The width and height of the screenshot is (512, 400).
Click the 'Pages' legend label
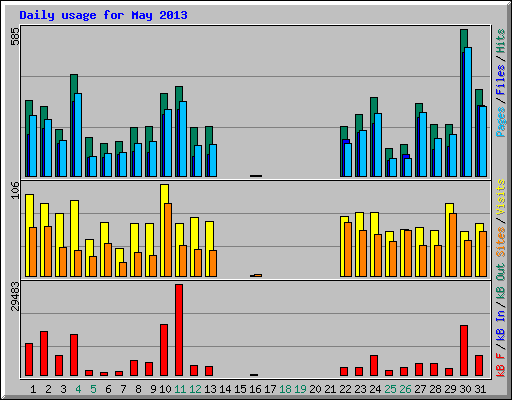tap(501, 122)
